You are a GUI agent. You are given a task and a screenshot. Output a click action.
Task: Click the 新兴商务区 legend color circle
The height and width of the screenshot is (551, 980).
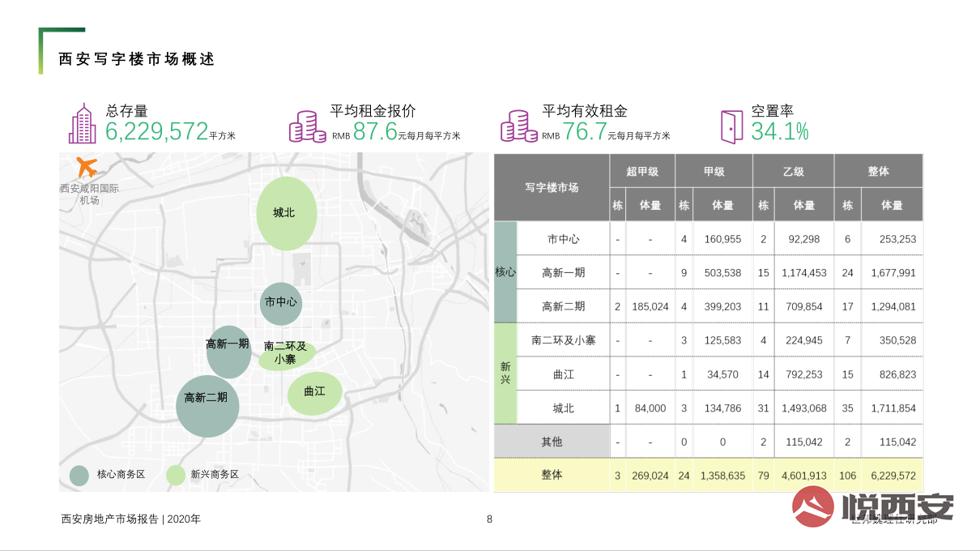176,476
